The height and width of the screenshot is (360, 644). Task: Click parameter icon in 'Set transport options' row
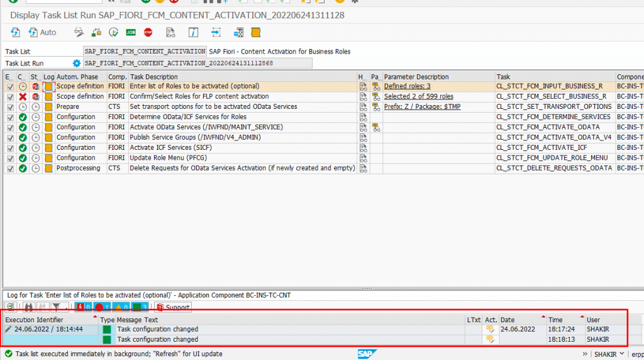tap(376, 107)
